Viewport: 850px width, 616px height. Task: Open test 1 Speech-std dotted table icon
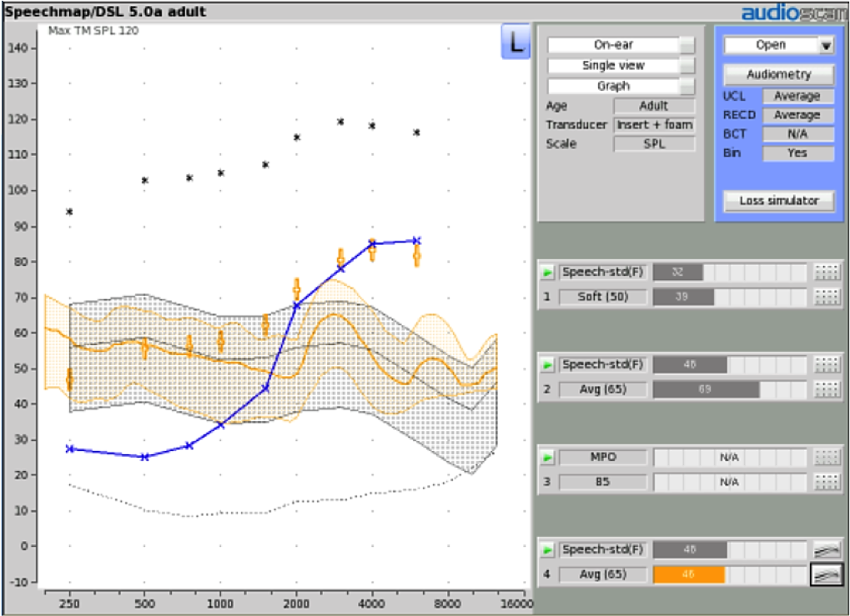[827, 272]
